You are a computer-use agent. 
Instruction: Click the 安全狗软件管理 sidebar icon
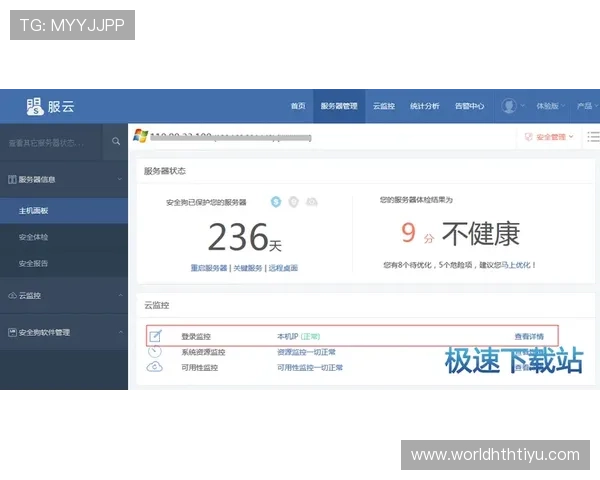click(12, 332)
